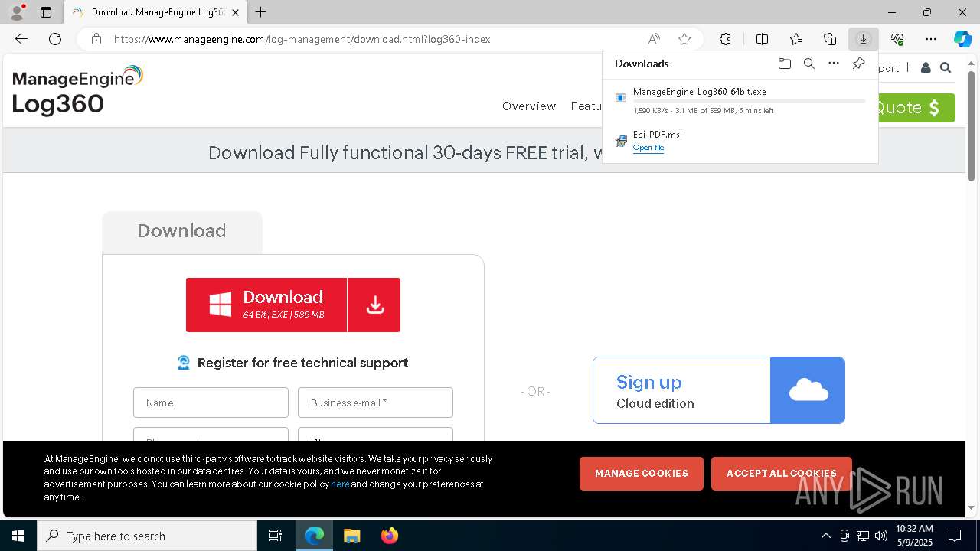980x551 pixels.
Task: Open the tab actions menu icon
Action: point(46,12)
